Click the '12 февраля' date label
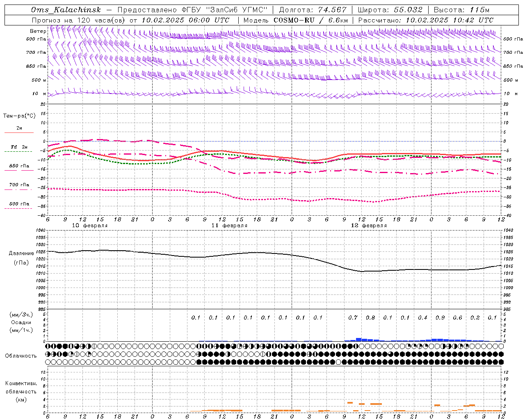This screenshot has height=420, width=525. [369, 226]
